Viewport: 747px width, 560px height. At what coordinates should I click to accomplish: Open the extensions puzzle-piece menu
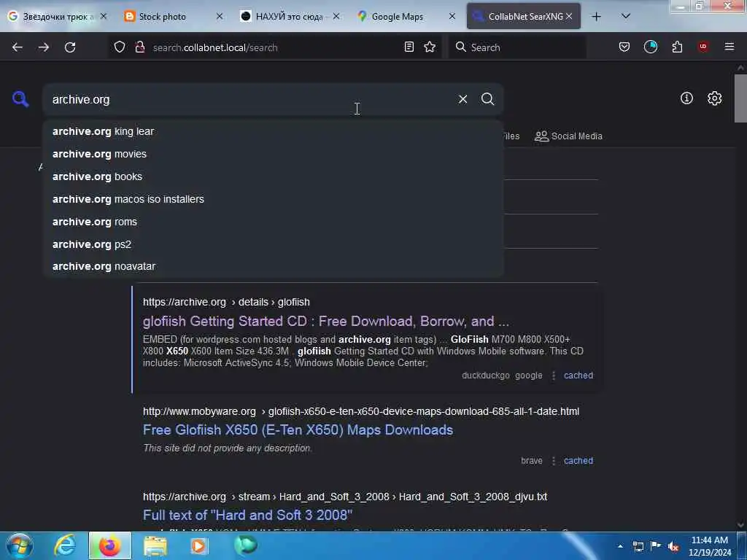[x=677, y=47]
